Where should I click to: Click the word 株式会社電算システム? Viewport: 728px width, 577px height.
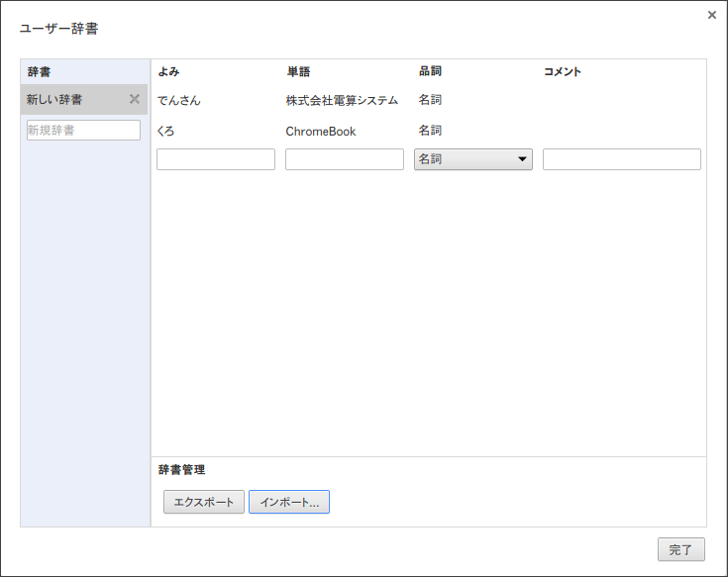(x=342, y=101)
